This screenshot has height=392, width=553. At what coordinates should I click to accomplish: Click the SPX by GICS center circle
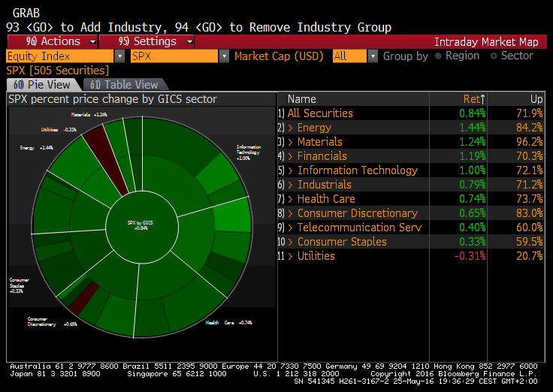pos(142,227)
